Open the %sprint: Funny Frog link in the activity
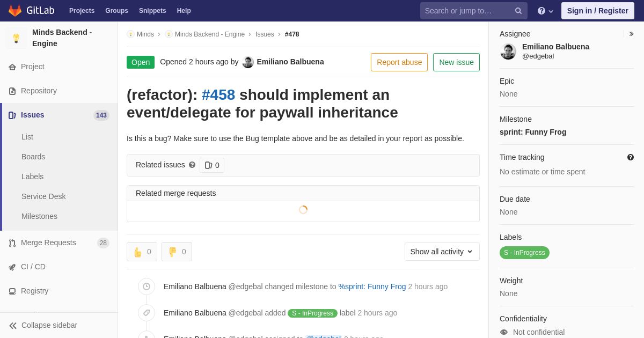644x338 pixels. [x=372, y=286]
